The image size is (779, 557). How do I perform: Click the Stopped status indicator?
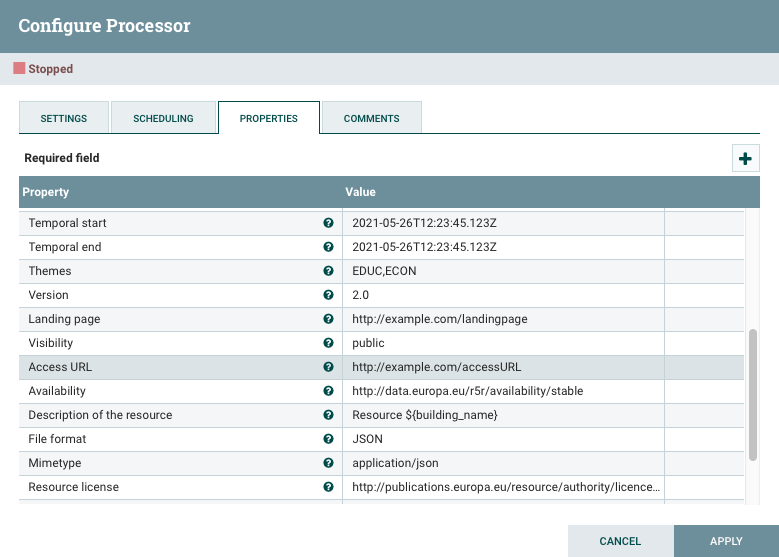coord(43,69)
